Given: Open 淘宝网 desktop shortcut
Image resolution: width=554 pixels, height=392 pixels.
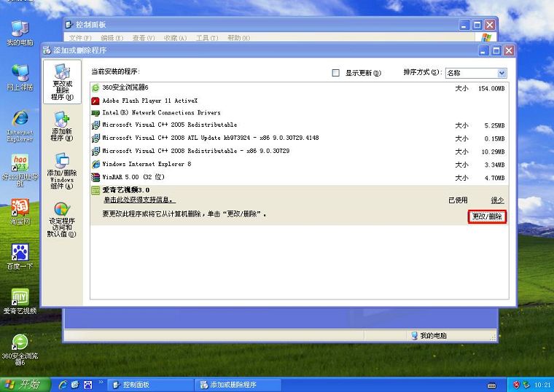Looking at the screenshot, I should tap(20, 212).
